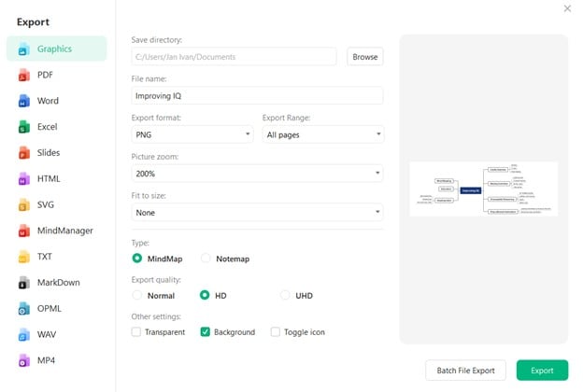Click the Graphics format icon
The width and height of the screenshot is (583, 392).
tap(23, 49)
